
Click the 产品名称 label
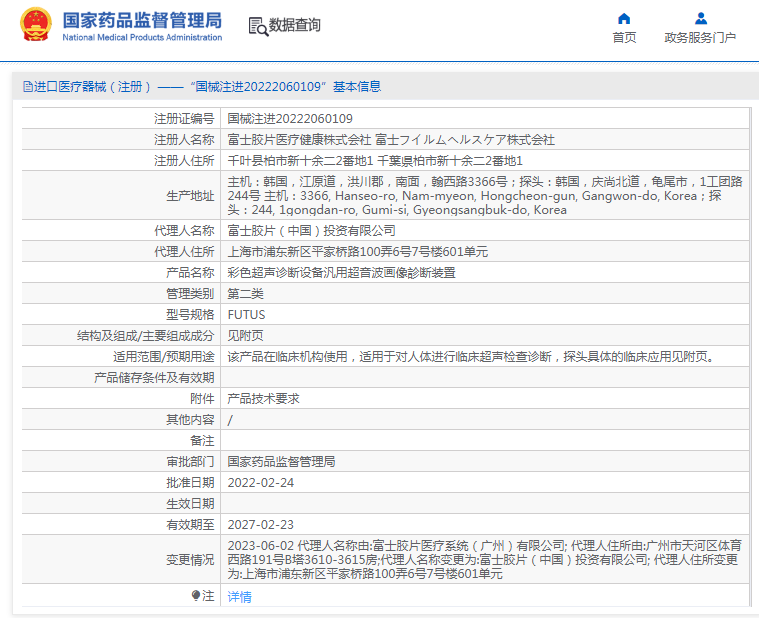(x=190, y=273)
